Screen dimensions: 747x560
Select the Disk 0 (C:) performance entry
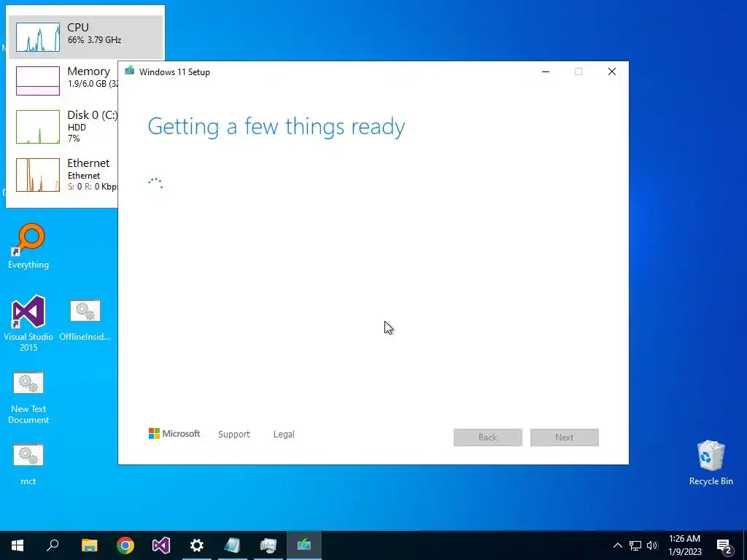point(63,126)
